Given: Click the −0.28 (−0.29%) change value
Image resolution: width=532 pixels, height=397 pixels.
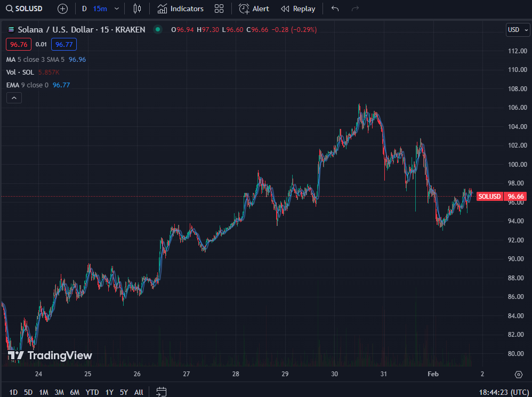Looking at the screenshot, I should pyautogui.click(x=294, y=30).
